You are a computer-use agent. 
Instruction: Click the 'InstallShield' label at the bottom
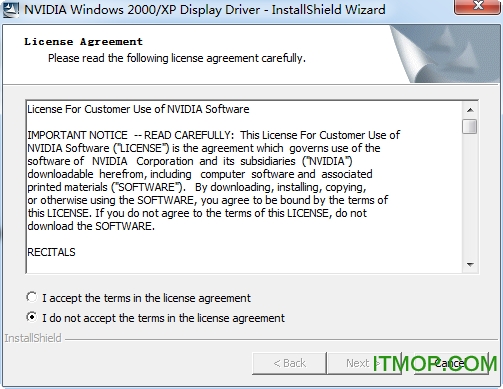[33, 338]
